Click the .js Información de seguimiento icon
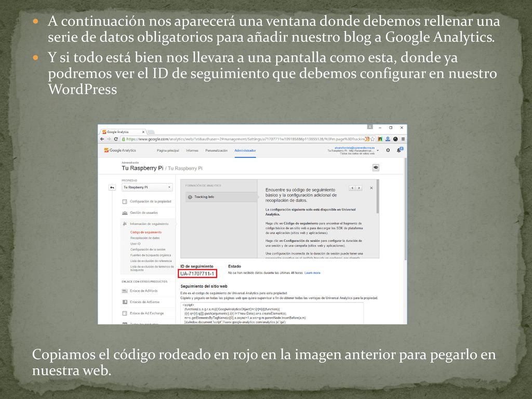This screenshot has height=399, width=532. point(125,224)
